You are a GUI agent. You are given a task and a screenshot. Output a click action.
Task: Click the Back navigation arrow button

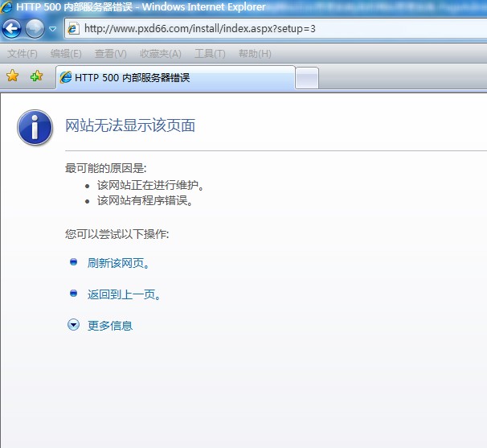(x=11, y=29)
